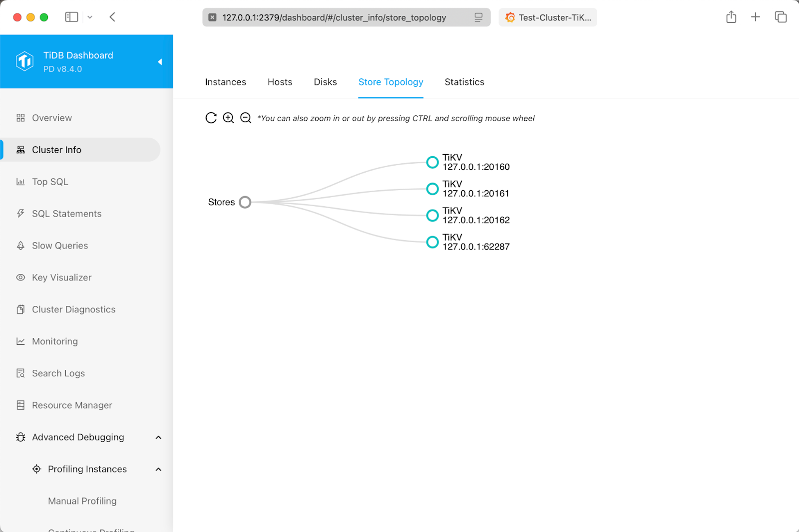The width and height of the screenshot is (799, 532).
Task: Open the Search Logs page
Action: pos(58,373)
